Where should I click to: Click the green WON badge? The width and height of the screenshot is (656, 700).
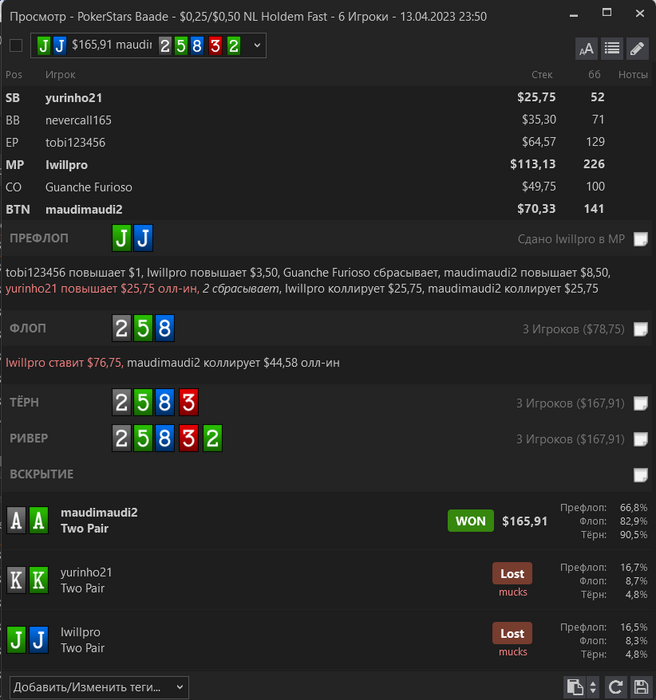tap(471, 521)
